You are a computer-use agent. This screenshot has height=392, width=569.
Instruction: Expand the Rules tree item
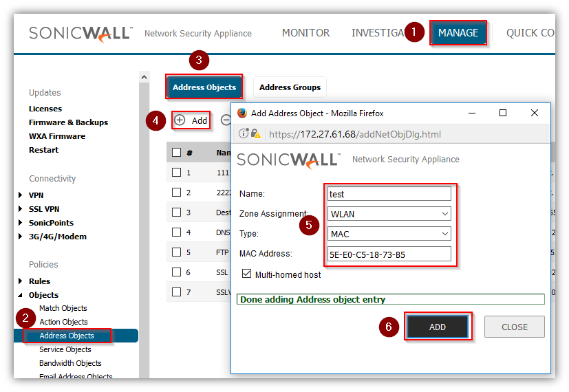21,281
